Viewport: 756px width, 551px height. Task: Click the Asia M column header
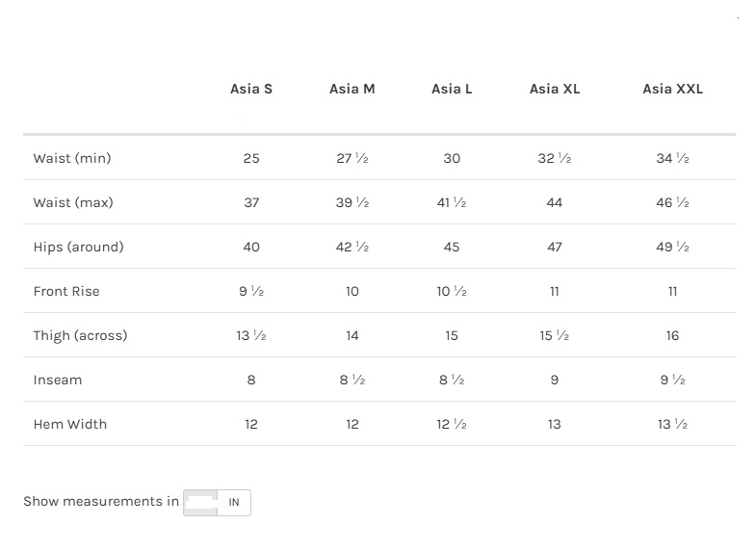pos(352,89)
